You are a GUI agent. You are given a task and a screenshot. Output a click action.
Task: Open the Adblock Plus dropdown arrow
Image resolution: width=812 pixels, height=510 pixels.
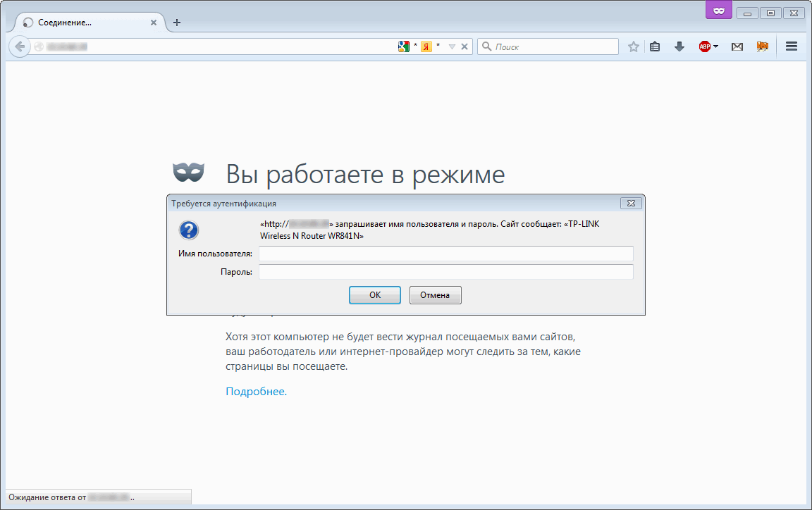[x=715, y=46]
